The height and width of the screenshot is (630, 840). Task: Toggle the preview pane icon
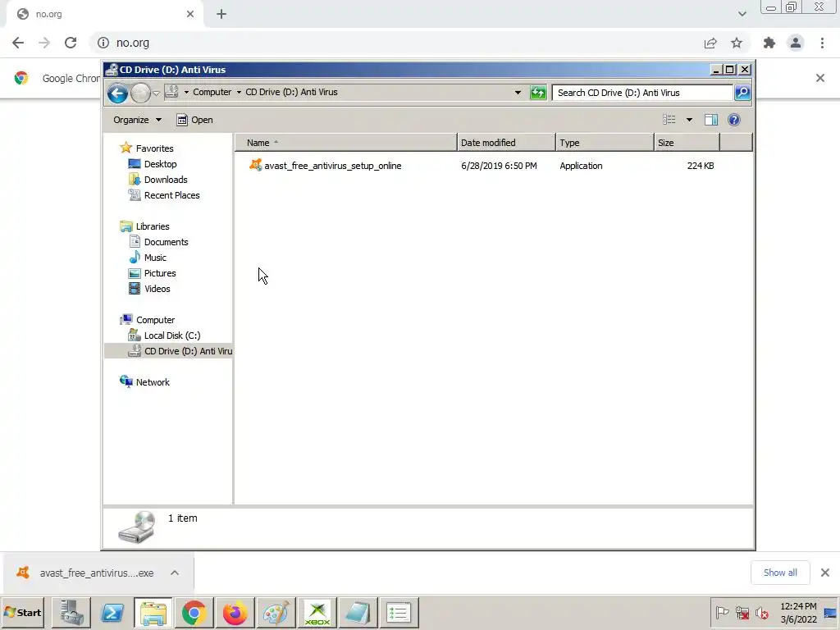711,120
